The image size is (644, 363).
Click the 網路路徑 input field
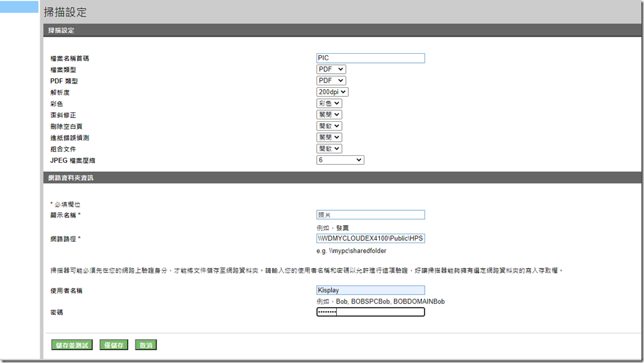click(x=370, y=239)
